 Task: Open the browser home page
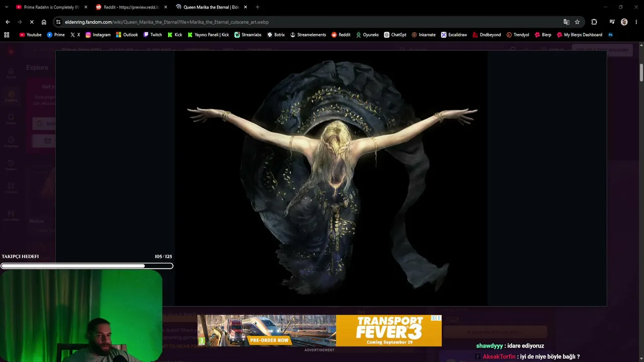pyautogui.click(x=44, y=22)
